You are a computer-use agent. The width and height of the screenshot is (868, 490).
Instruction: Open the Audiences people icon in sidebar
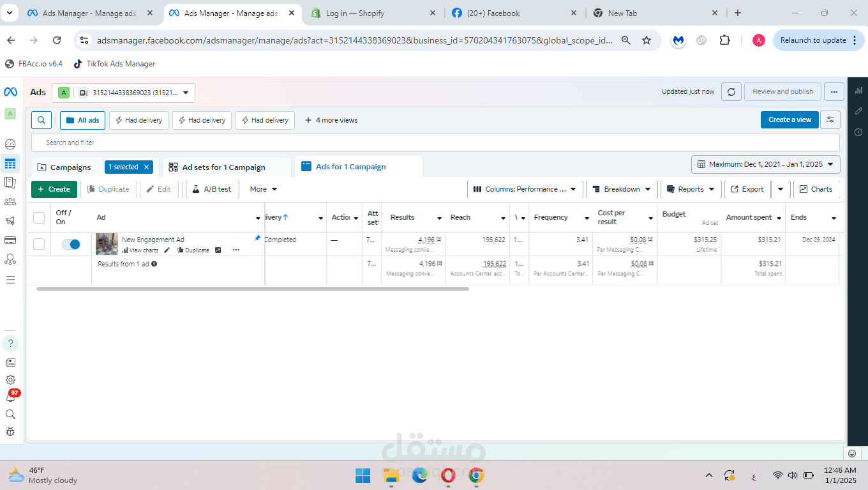(10, 202)
